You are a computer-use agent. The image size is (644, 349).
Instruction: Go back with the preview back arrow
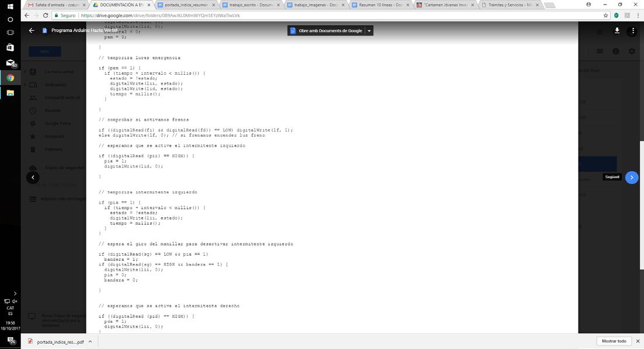point(32,30)
